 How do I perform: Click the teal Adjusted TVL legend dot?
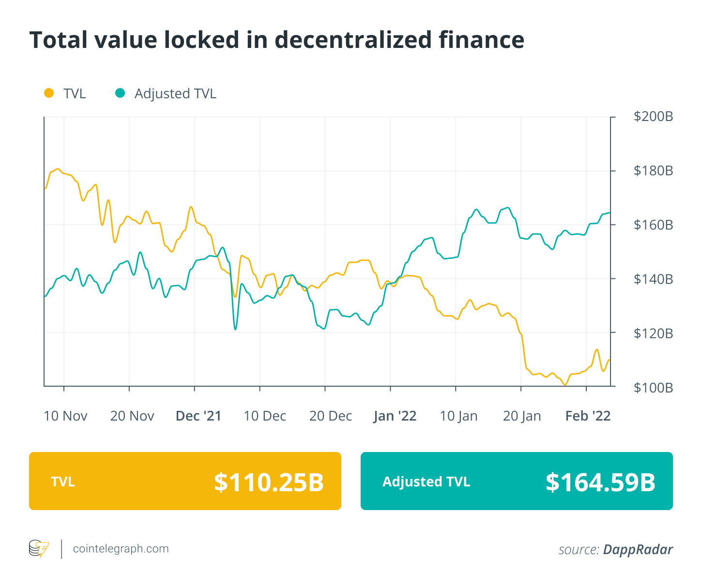click(120, 93)
